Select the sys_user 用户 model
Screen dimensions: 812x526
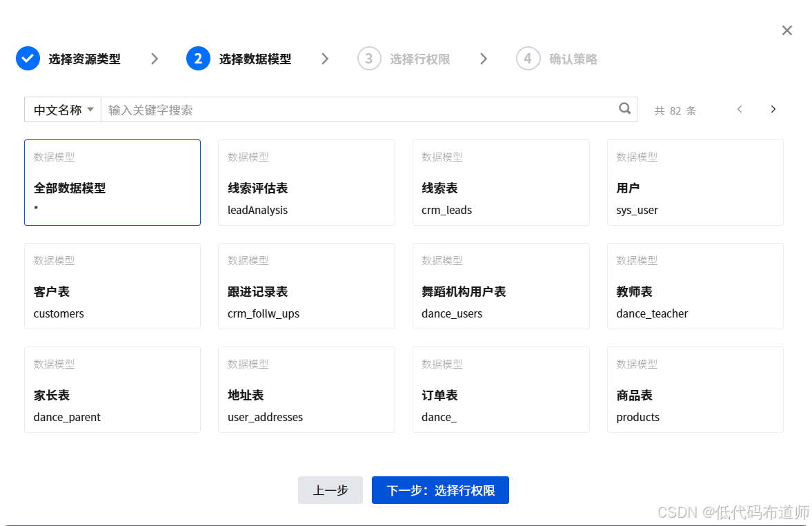695,182
